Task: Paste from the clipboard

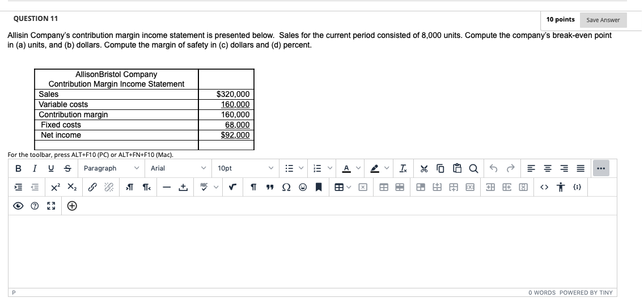Action: point(457,168)
